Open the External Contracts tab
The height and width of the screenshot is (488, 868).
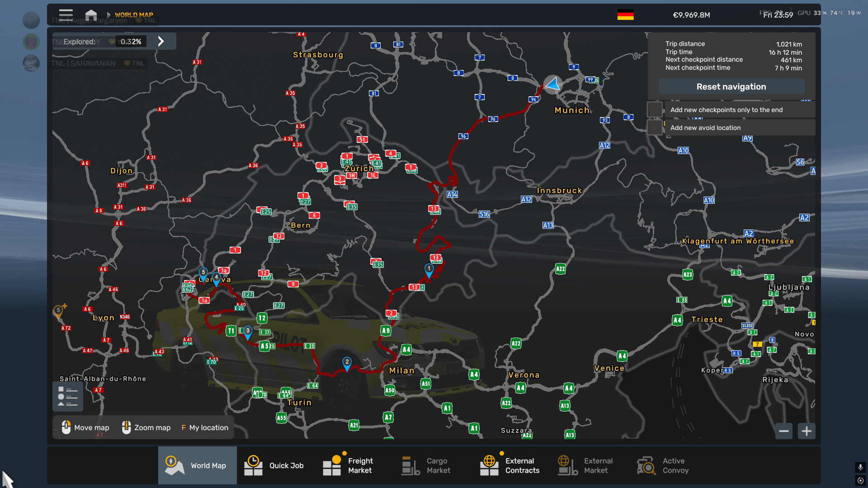509,465
